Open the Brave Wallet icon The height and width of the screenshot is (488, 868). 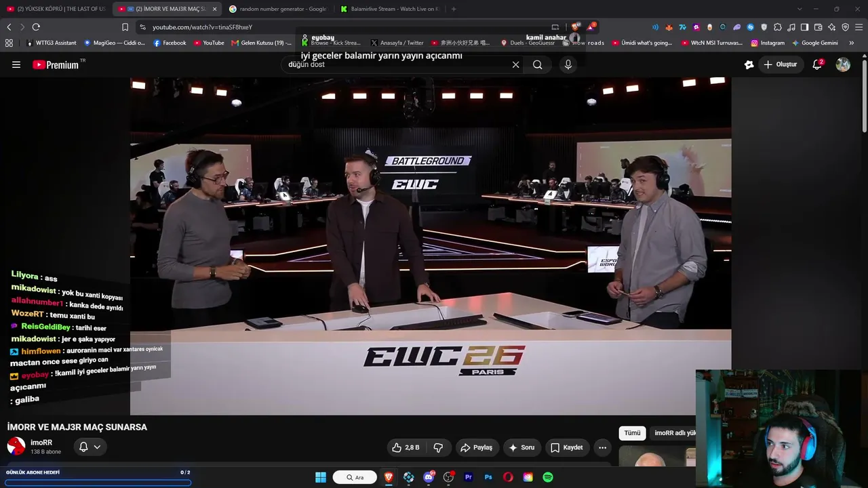click(818, 27)
